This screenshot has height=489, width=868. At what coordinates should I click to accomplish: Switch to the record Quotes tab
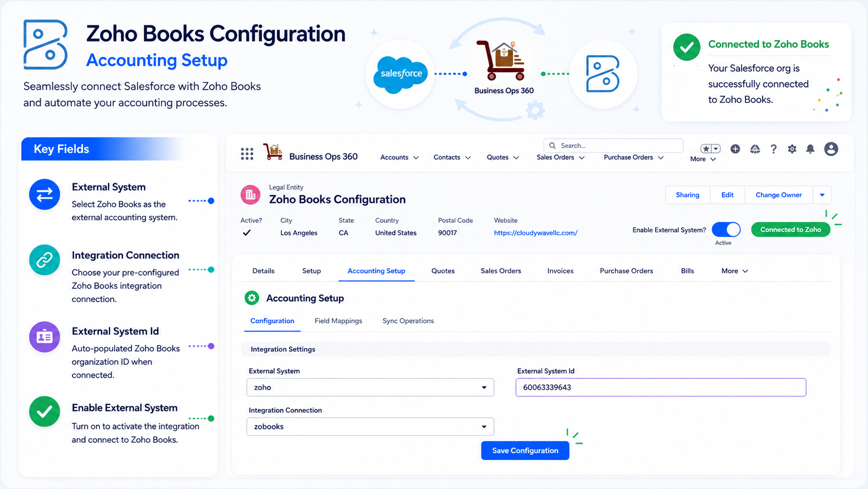(443, 271)
